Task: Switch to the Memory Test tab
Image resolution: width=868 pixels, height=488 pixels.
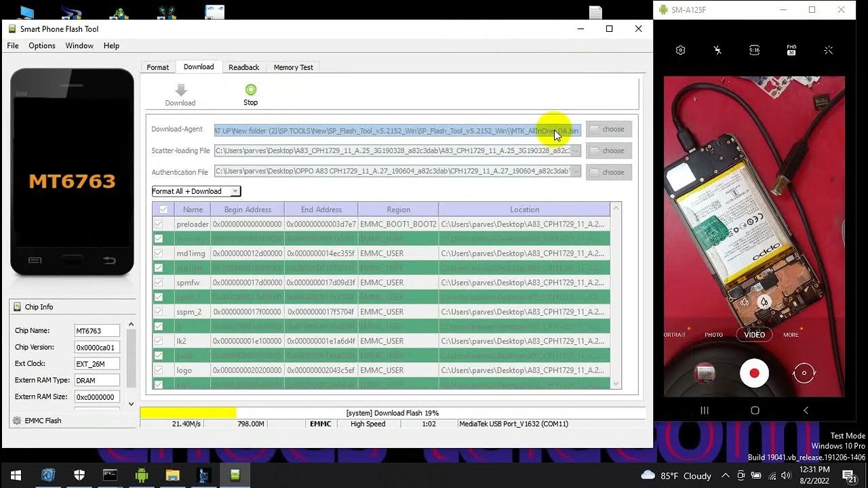Action: pos(293,67)
